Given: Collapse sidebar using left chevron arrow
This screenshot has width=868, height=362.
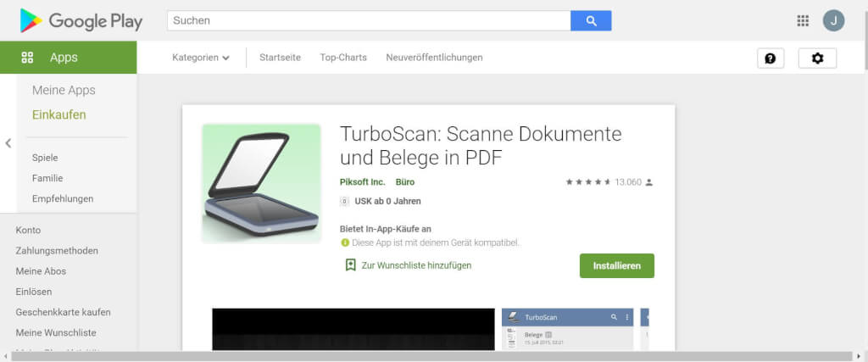Looking at the screenshot, I should click(x=8, y=143).
